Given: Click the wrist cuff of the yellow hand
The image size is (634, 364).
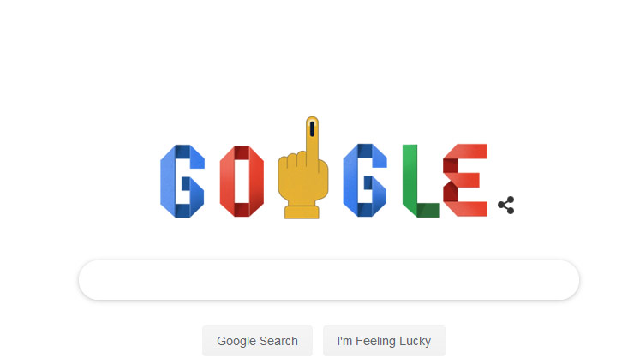Looking at the screenshot, I should pos(302,212).
